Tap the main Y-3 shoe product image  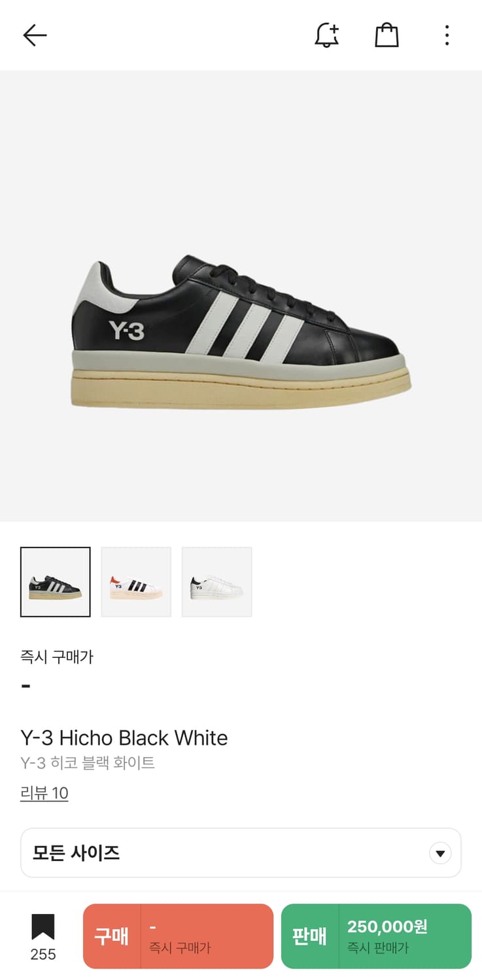[241, 333]
